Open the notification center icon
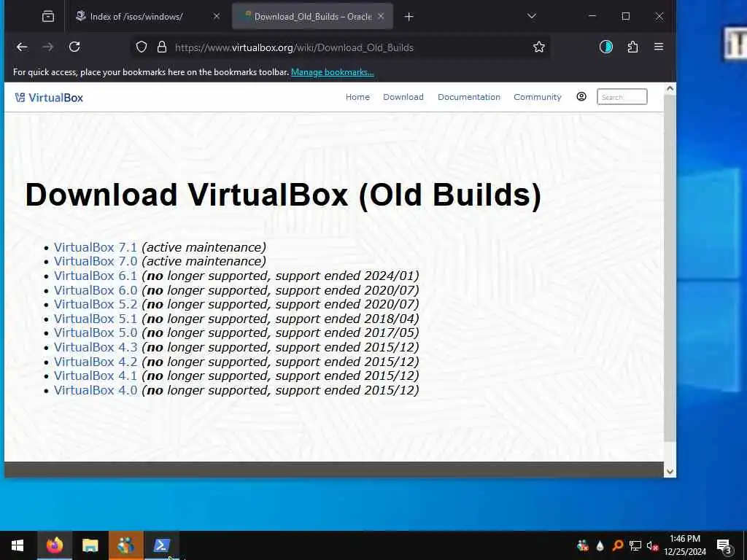The width and height of the screenshot is (747, 560). pos(724,547)
